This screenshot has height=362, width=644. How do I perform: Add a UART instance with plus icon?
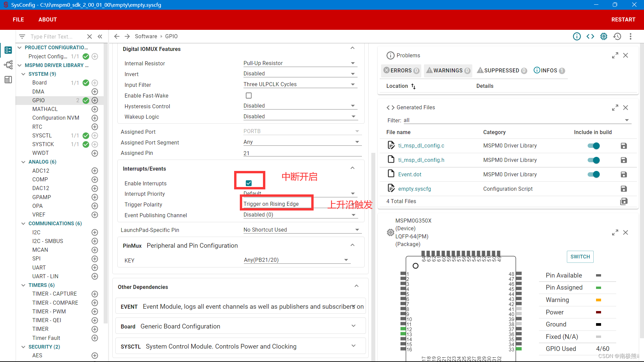coord(95,267)
